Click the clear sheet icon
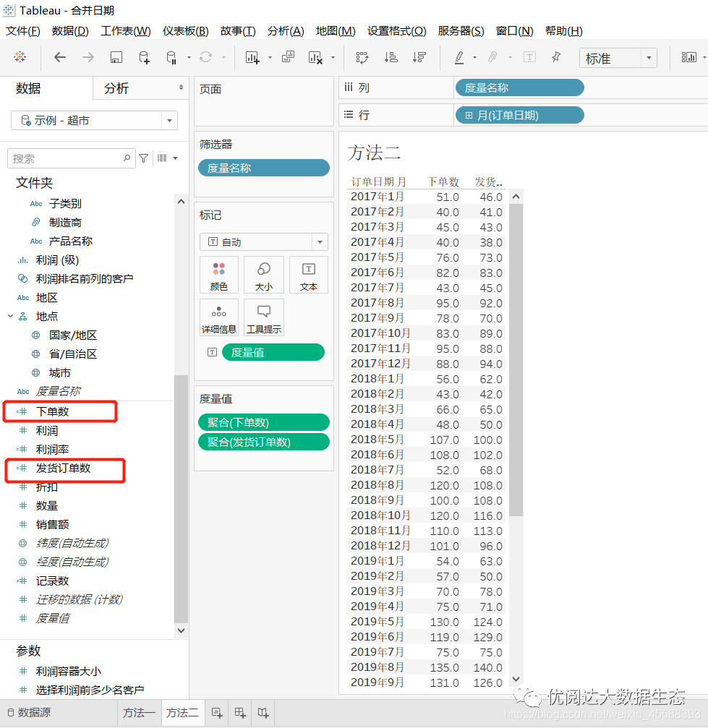 (x=315, y=58)
